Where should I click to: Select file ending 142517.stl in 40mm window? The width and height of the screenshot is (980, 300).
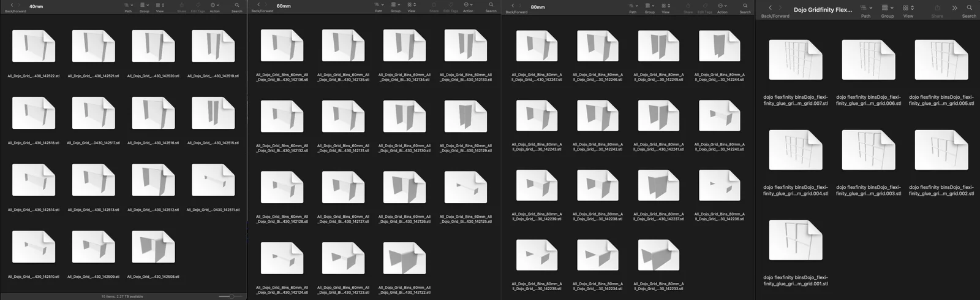point(94,113)
